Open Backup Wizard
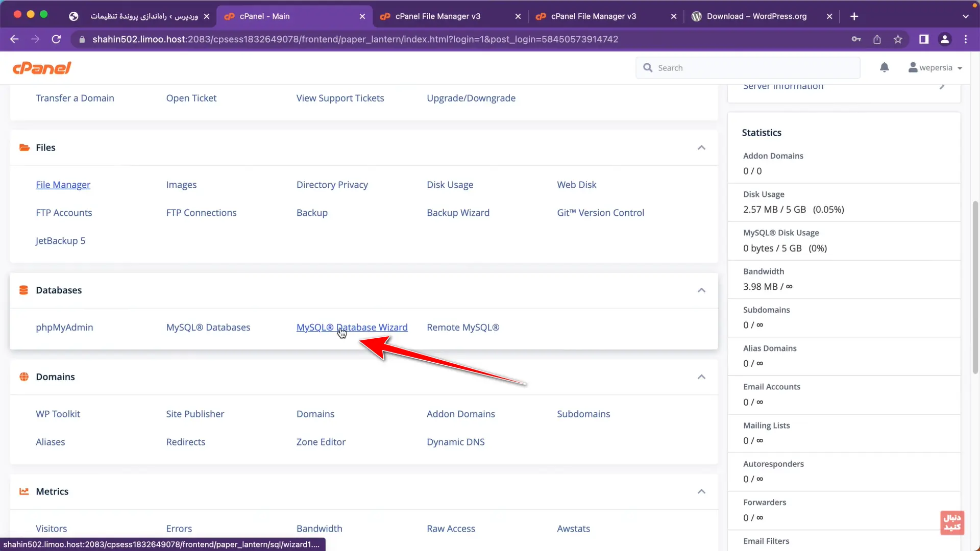Image resolution: width=980 pixels, height=551 pixels. [458, 213]
